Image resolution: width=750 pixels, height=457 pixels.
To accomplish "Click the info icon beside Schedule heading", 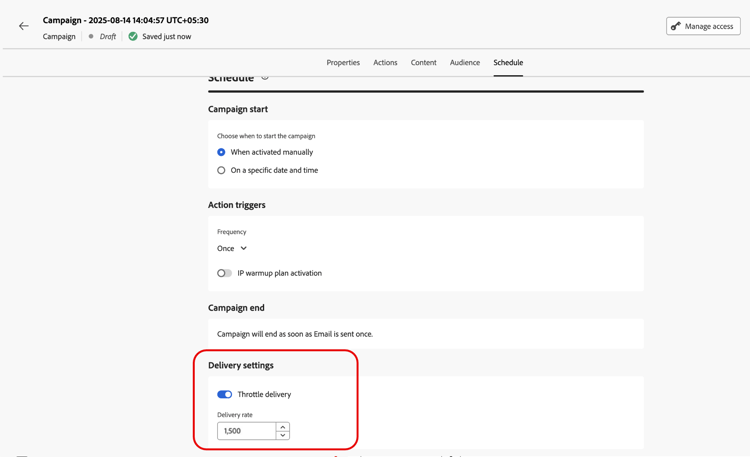I will (x=265, y=78).
